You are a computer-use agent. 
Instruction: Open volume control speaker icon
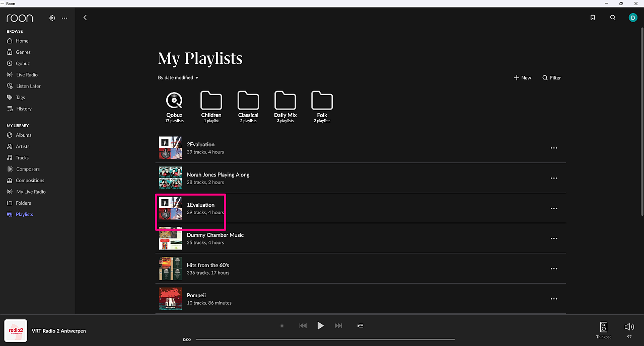pyautogui.click(x=629, y=327)
